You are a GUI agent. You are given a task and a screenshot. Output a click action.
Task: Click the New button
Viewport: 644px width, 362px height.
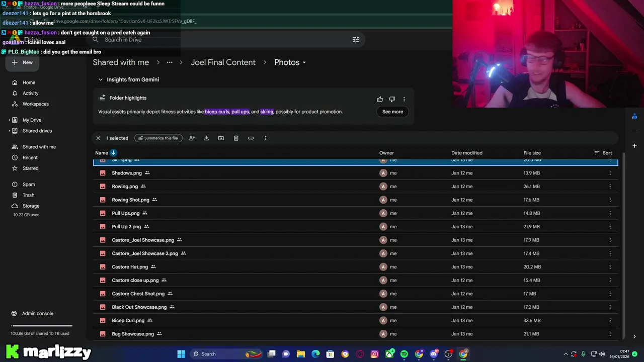pyautogui.click(x=22, y=62)
